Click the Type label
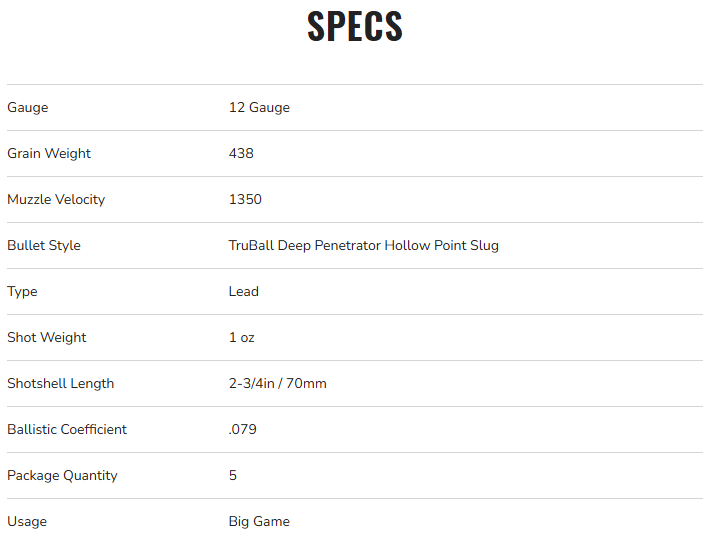708x541 pixels. [22, 292]
